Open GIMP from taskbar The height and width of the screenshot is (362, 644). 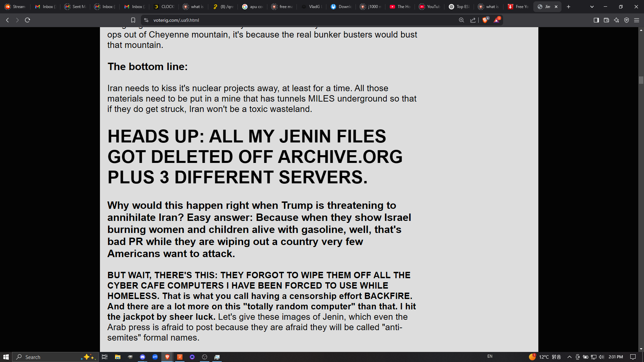pyautogui.click(x=130, y=357)
